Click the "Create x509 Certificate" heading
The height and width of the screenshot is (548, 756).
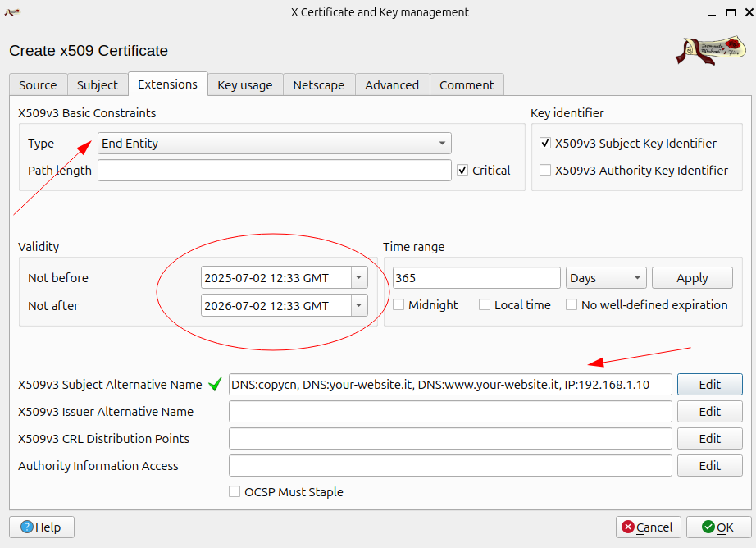point(89,50)
